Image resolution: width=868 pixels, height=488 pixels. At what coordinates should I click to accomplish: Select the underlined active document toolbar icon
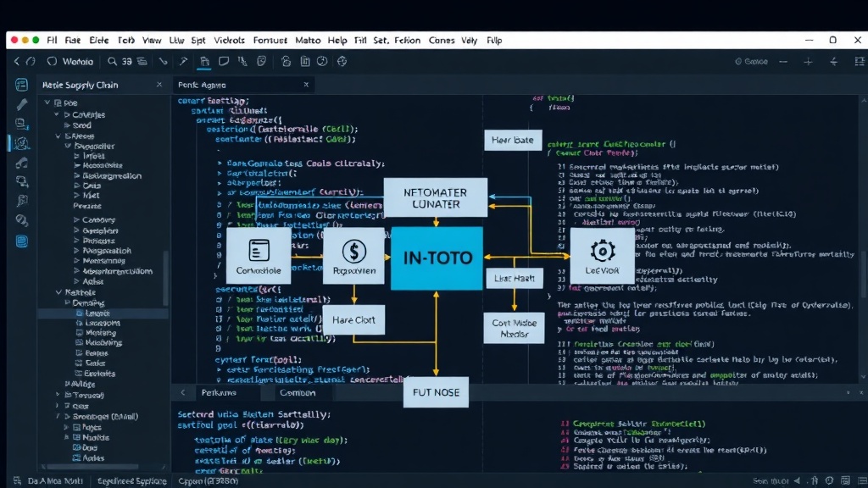coord(204,61)
